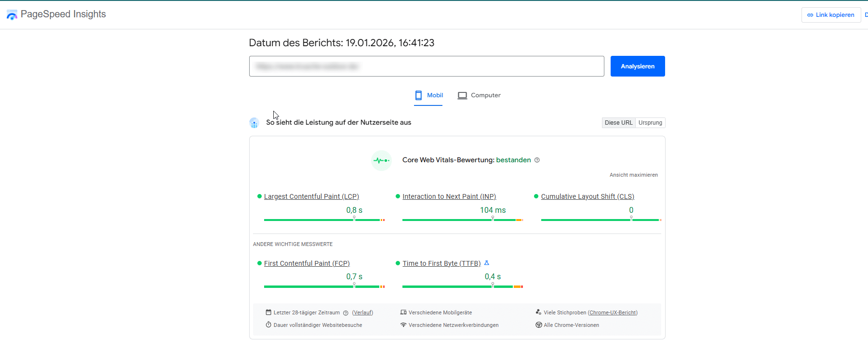This screenshot has width=868, height=350.
Task: Open the Largest Contentful Paint (LCP) link
Action: (311, 196)
